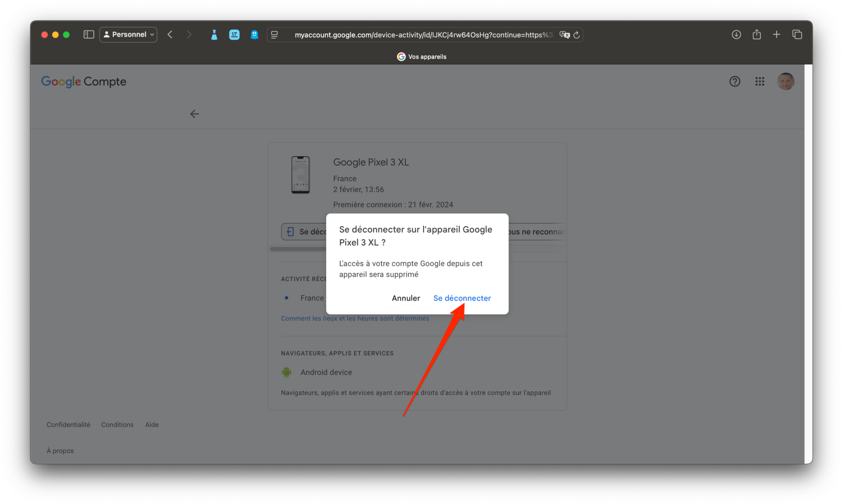Open the help question mark icon

point(735,82)
